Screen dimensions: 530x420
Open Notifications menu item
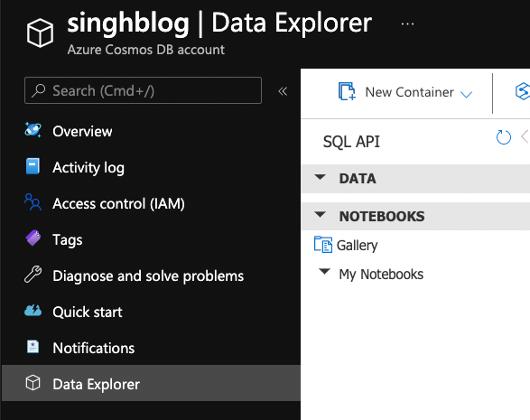click(x=93, y=348)
